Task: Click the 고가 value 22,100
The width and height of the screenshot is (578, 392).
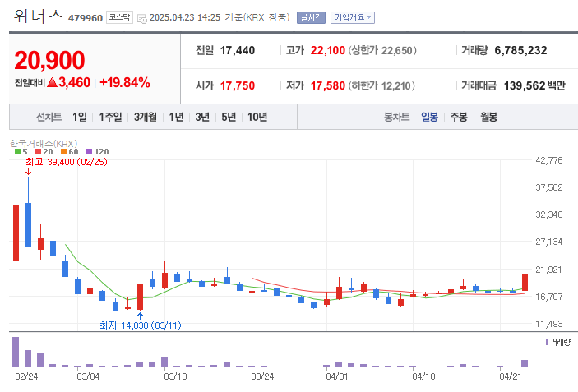Action: click(328, 50)
